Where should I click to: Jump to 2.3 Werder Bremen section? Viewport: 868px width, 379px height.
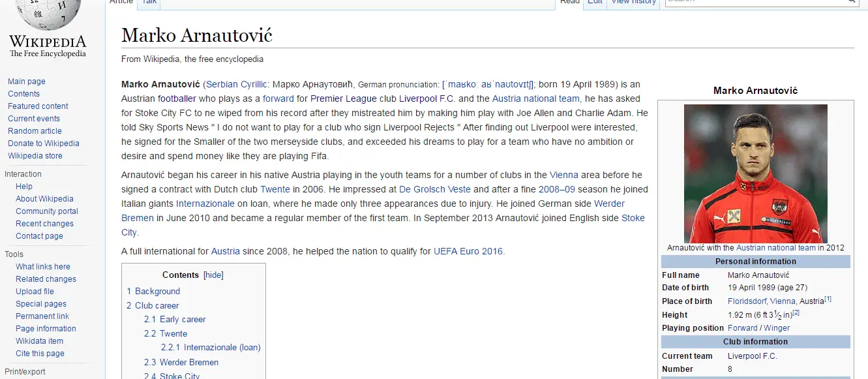(x=181, y=363)
